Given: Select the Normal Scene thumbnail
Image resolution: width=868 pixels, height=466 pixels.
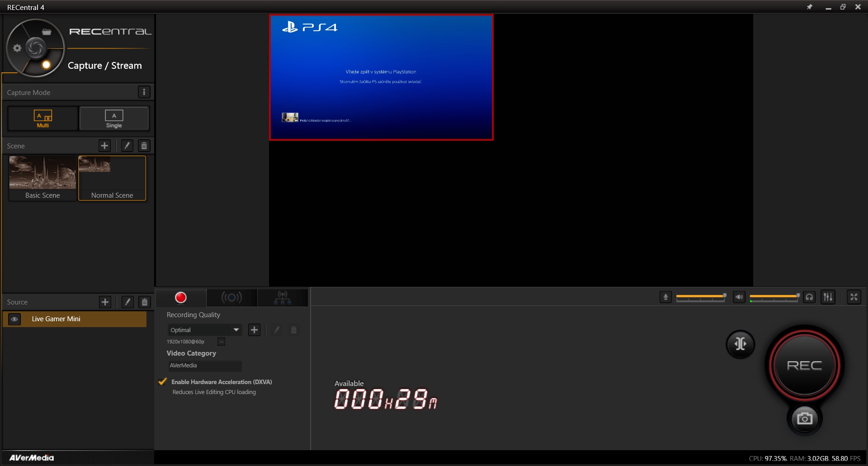Looking at the screenshot, I should point(112,178).
